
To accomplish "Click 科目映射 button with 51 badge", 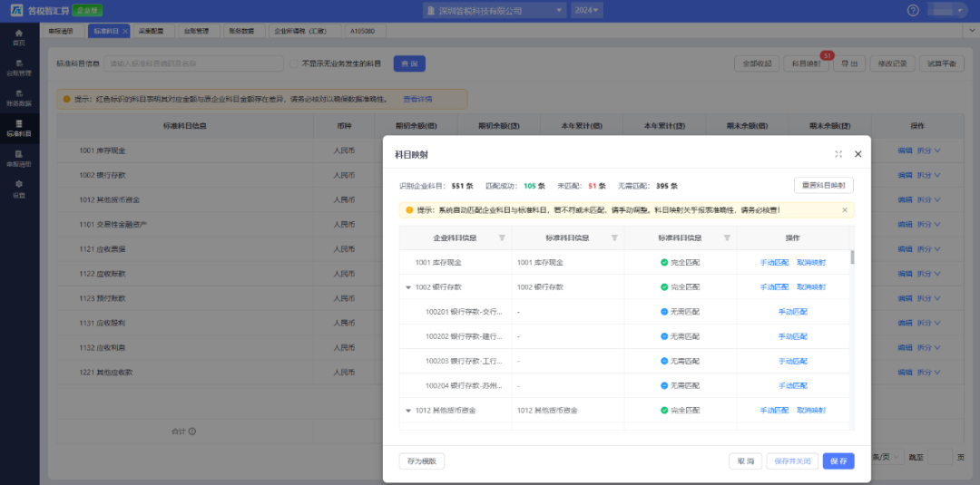I will click(806, 63).
